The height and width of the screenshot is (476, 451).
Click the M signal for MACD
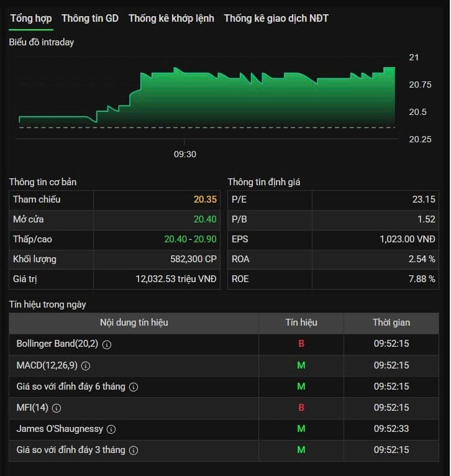pos(301,365)
